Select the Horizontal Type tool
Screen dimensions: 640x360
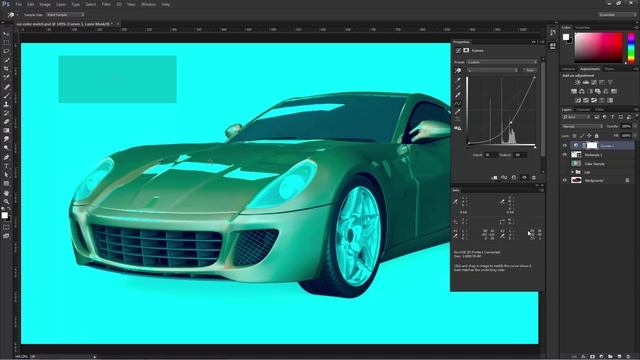click(6, 166)
